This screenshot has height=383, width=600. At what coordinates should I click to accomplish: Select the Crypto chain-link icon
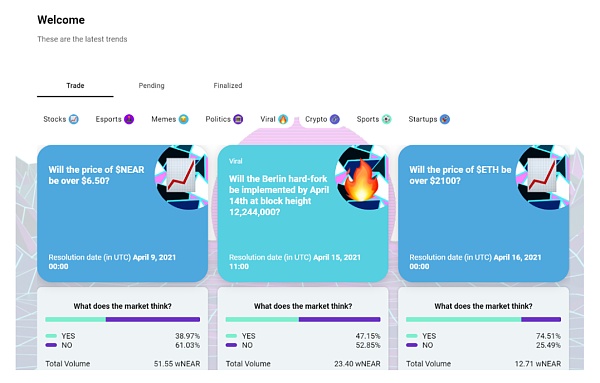[334, 119]
